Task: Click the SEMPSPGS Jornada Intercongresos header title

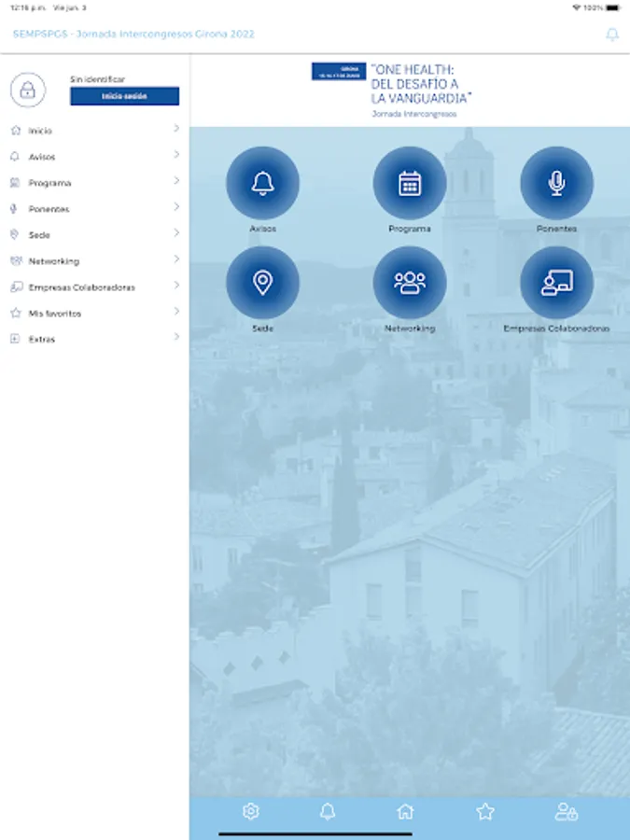Action: 133,34
